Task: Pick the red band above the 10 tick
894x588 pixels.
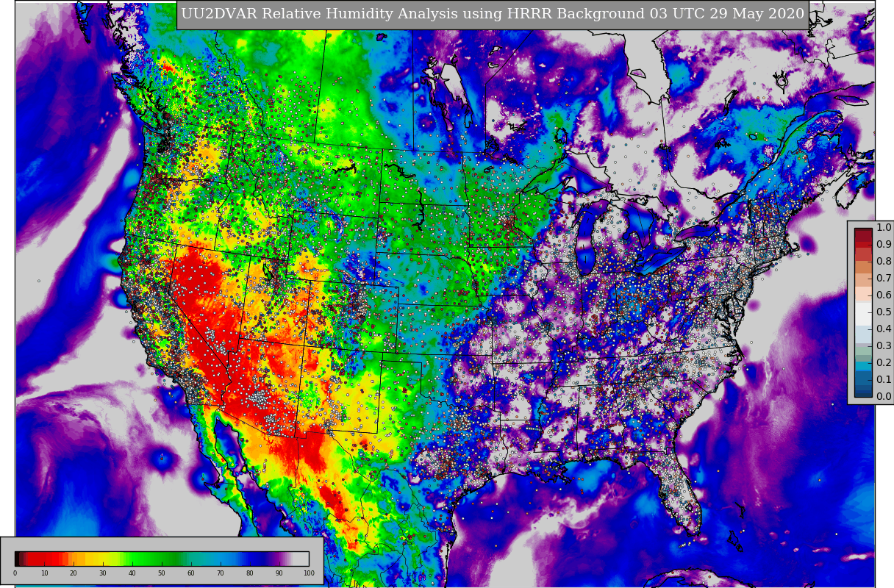Action: (x=44, y=559)
